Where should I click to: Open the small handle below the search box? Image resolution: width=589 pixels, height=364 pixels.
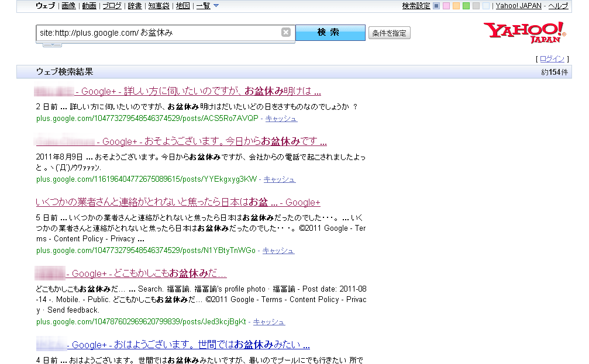[x=52, y=44]
